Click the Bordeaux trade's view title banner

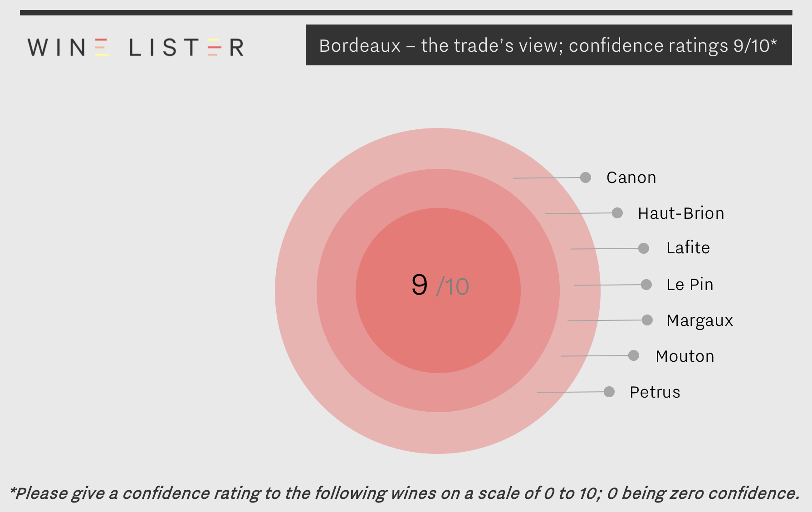(x=548, y=45)
